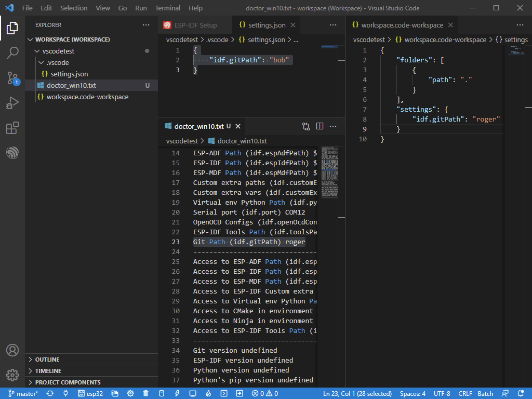Flash the device using the lightning icon
This screenshot has height=399, width=532.
pos(177,393)
